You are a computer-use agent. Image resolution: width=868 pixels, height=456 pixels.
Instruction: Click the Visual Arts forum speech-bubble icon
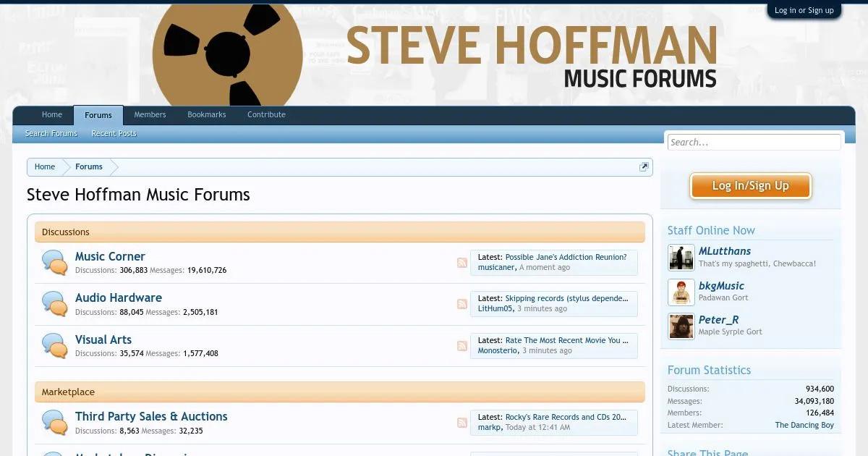click(54, 346)
